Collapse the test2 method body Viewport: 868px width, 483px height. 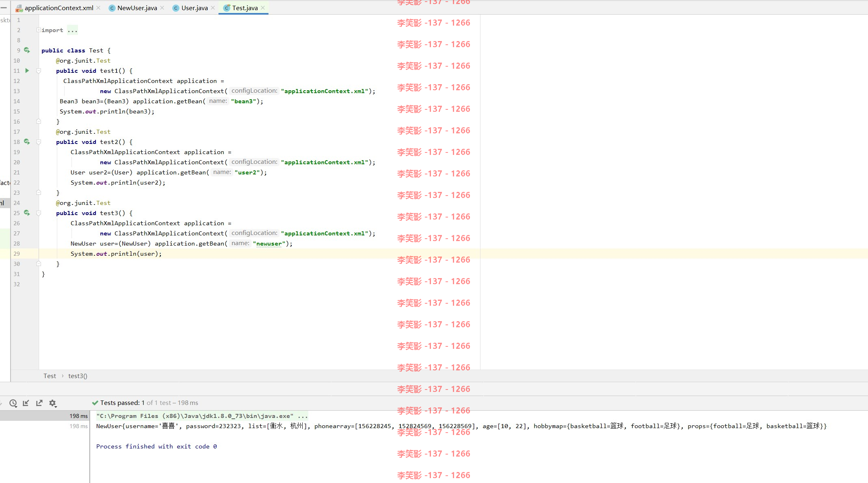pos(39,142)
